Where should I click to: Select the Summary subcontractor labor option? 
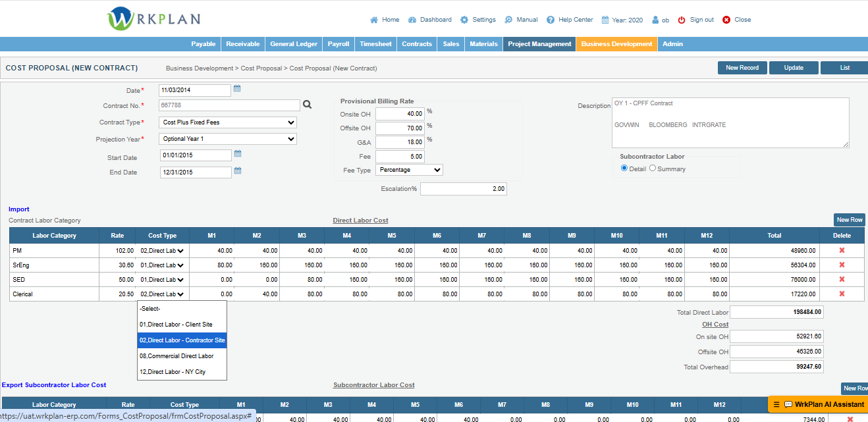pyautogui.click(x=653, y=169)
